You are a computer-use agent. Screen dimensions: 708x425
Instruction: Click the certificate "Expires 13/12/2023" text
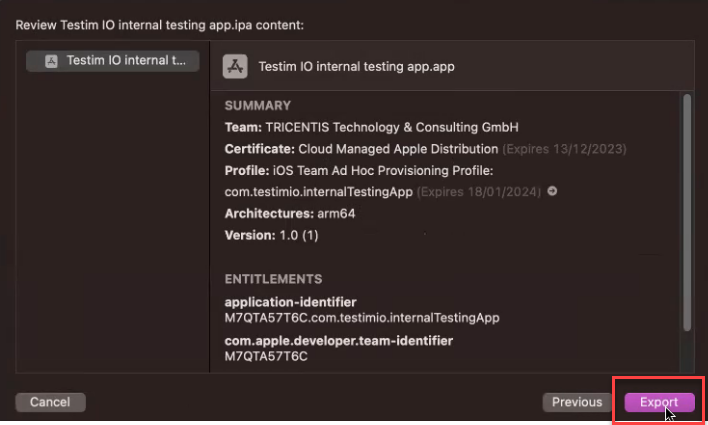(x=564, y=149)
